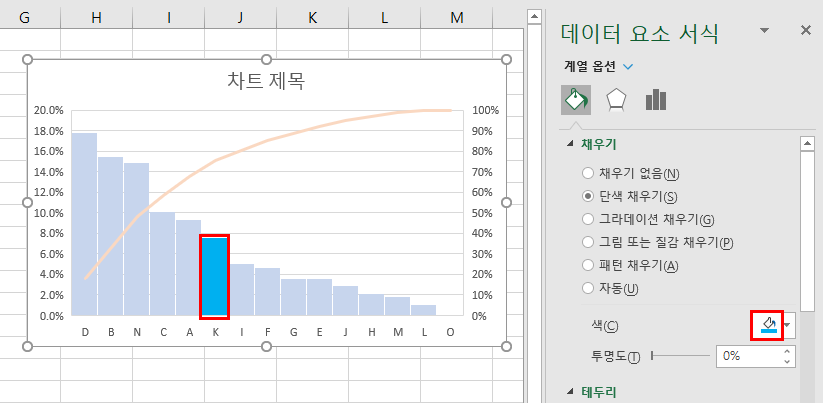Collapse the 테두리 section
The width and height of the screenshot is (823, 403).
pos(571,391)
